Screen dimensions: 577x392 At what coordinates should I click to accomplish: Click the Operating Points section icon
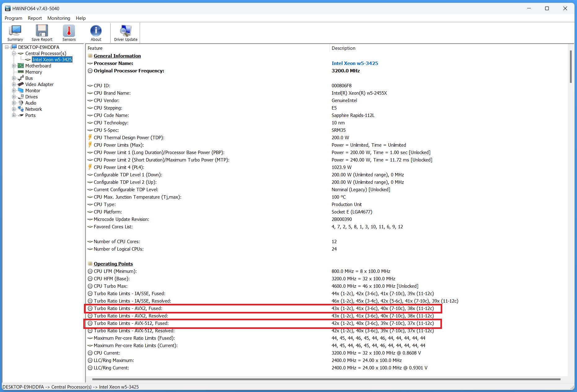pos(90,264)
